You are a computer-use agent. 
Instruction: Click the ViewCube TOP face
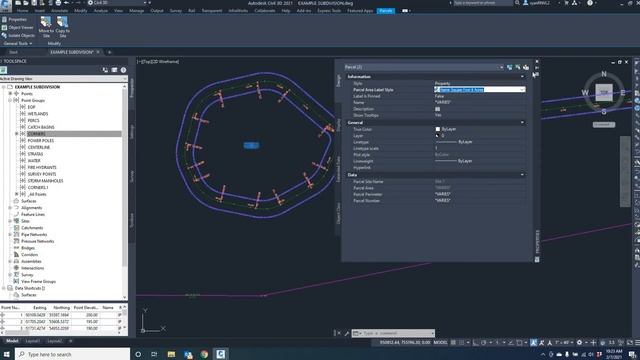(604, 93)
